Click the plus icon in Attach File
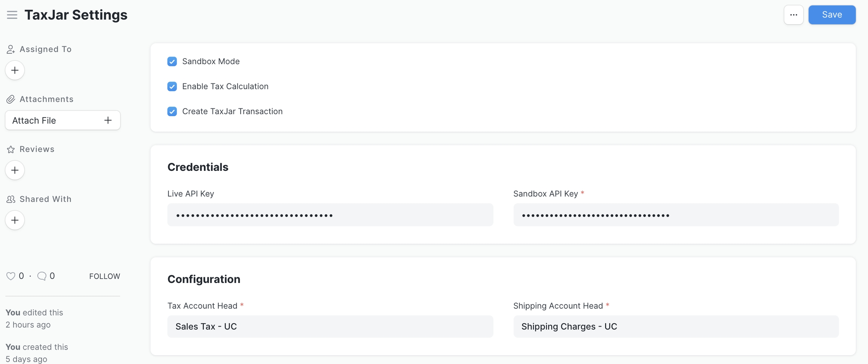Viewport: 868px width, 364px height. click(x=108, y=120)
